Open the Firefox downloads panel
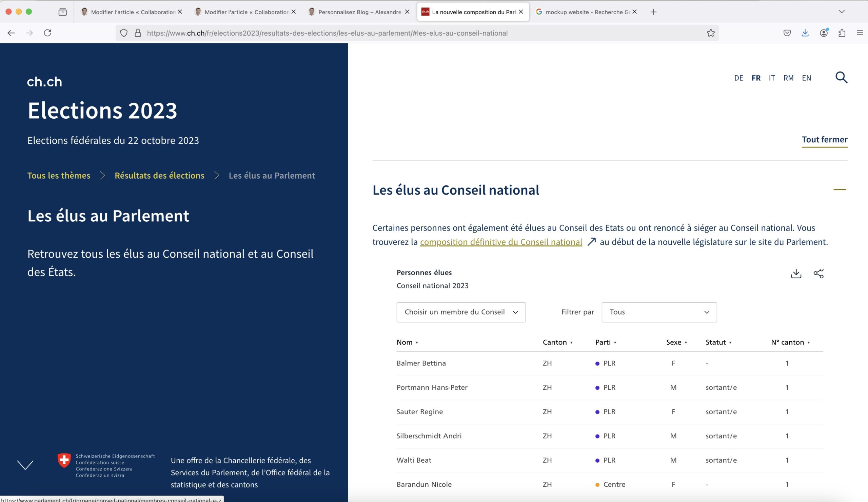The image size is (868, 502). (x=805, y=33)
